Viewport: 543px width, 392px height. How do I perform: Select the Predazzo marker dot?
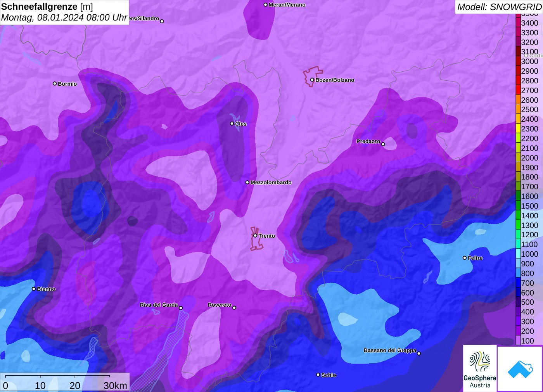tap(383, 144)
